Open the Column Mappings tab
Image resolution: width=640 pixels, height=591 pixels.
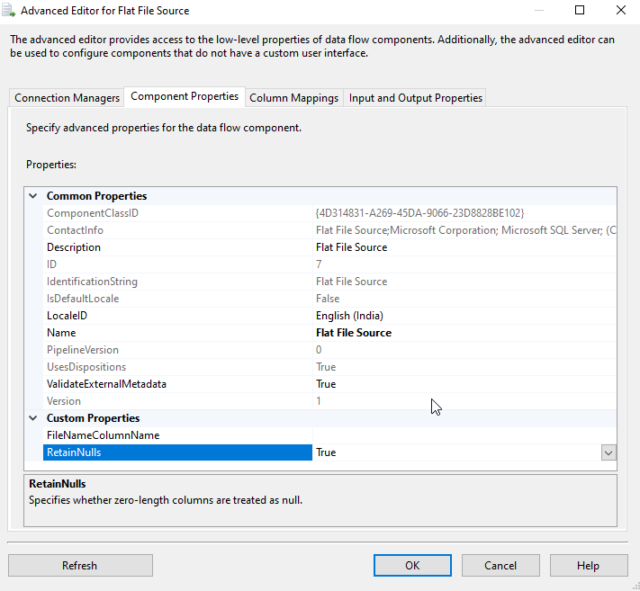coord(294,98)
